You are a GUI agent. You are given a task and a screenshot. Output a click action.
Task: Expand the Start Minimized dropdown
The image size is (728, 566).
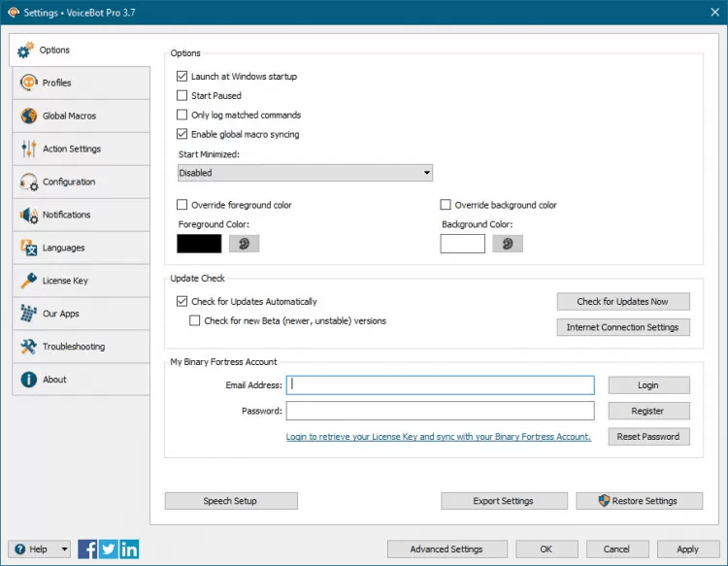point(305,173)
